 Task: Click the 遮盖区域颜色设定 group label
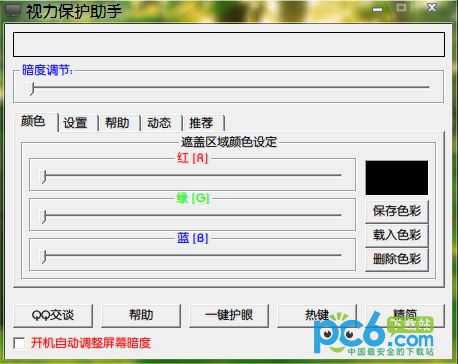pyautogui.click(x=229, y=142)
